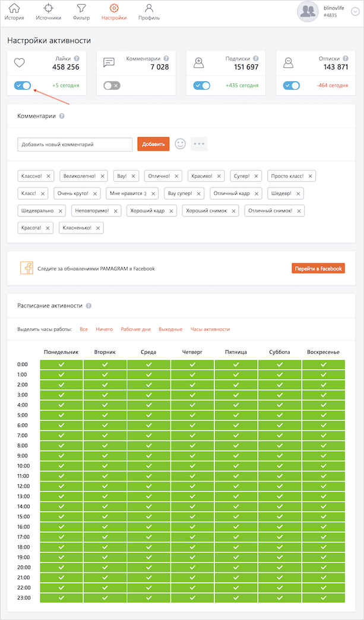Open the Фильтр funnel tab

tap(81, 11)
